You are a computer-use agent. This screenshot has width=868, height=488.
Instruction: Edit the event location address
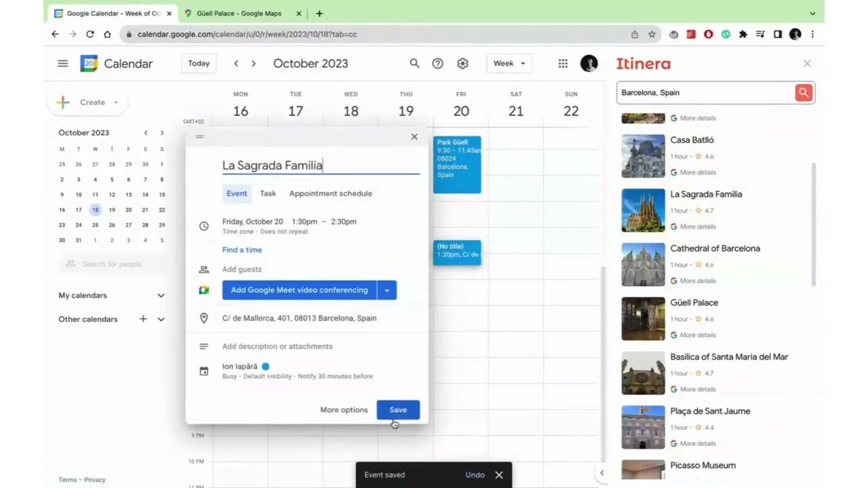299,318
